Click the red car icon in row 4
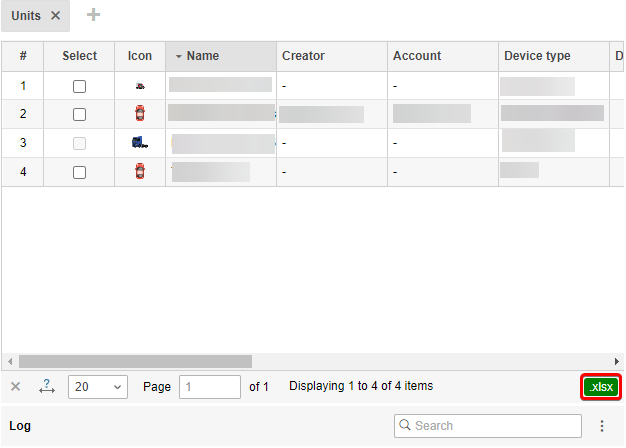Image resolution: width=626 pixels, height=448 pixels. tap(140, 171)
